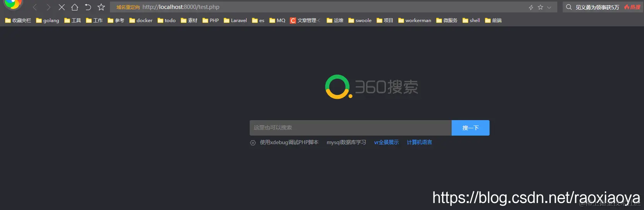Open the es bookmark folder
The width and height of the screenshot is (644, 210).
(x=258, y=20)
